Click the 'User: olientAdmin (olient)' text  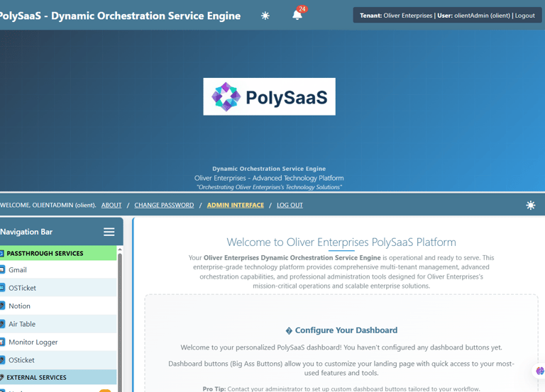(x=473, y=16)
